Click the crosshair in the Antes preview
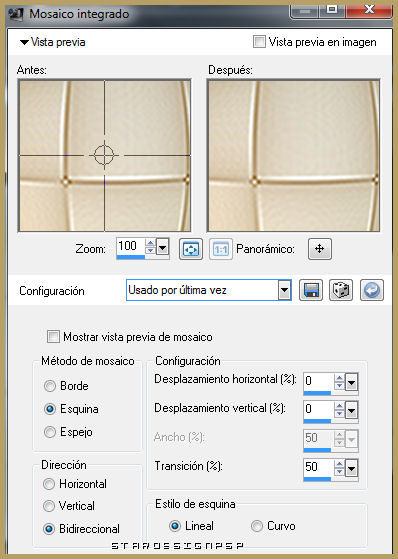 104,155
